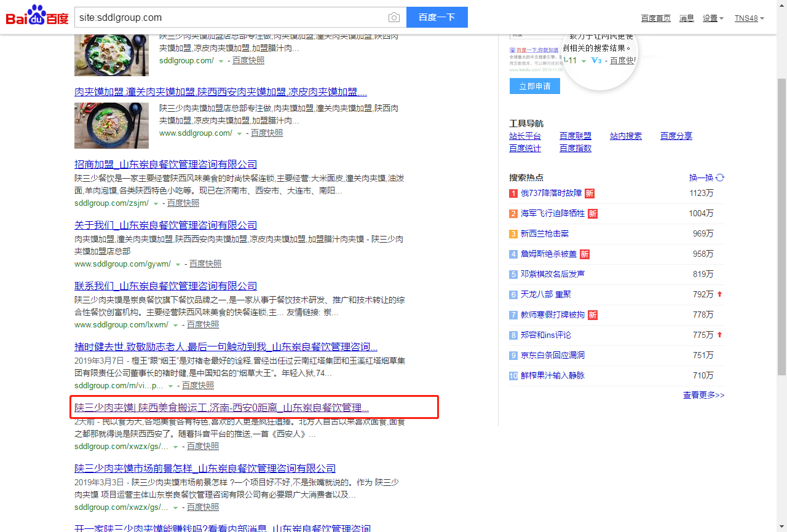The width and height of the screenshot is (787, 532).
Task: Click the first noodle bowl thumbnail
Action: tap(111, 55)
